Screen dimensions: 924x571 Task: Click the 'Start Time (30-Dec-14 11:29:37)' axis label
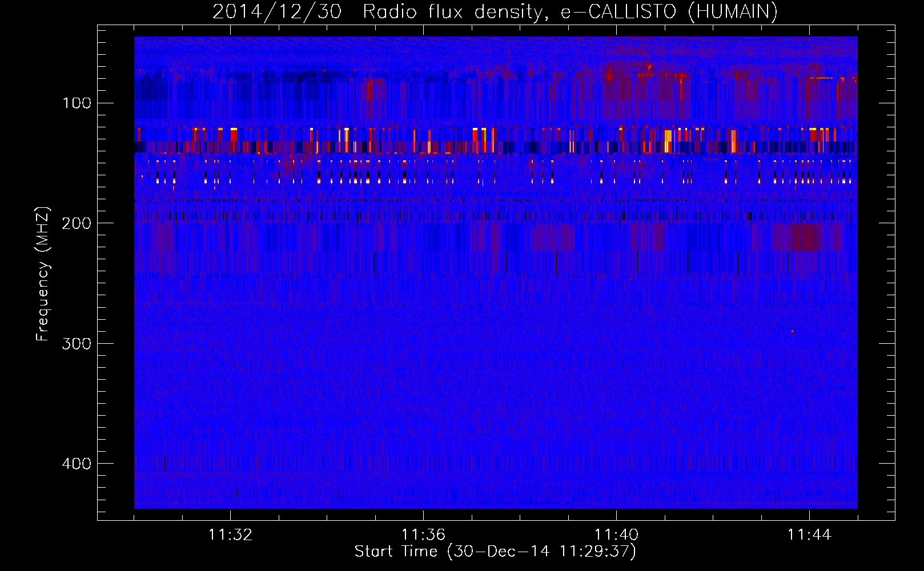495,552
